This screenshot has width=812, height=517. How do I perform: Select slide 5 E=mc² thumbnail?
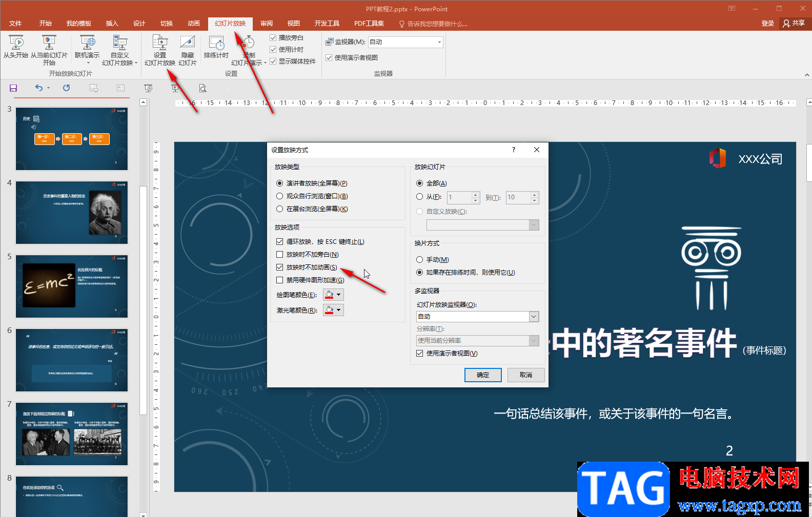(x=72, y=286)
